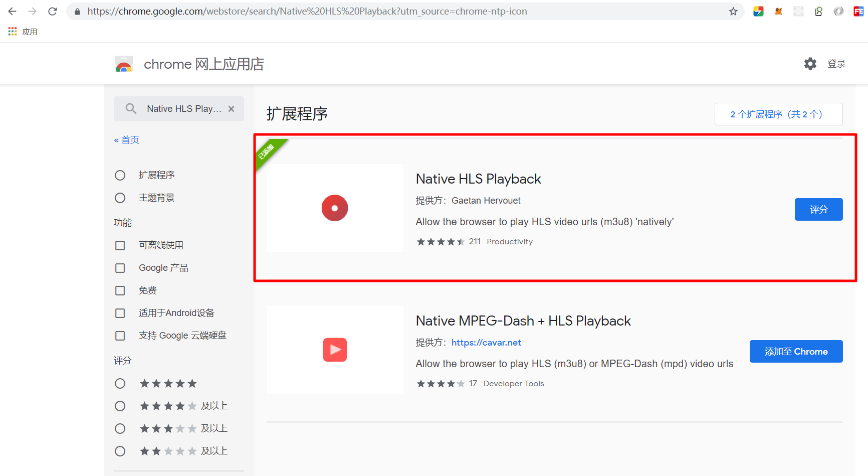The height and width of the screenshot is (476, 868).
Task: Check the 适用于Android设备 checkbox
Action: [x=120, y=313]
